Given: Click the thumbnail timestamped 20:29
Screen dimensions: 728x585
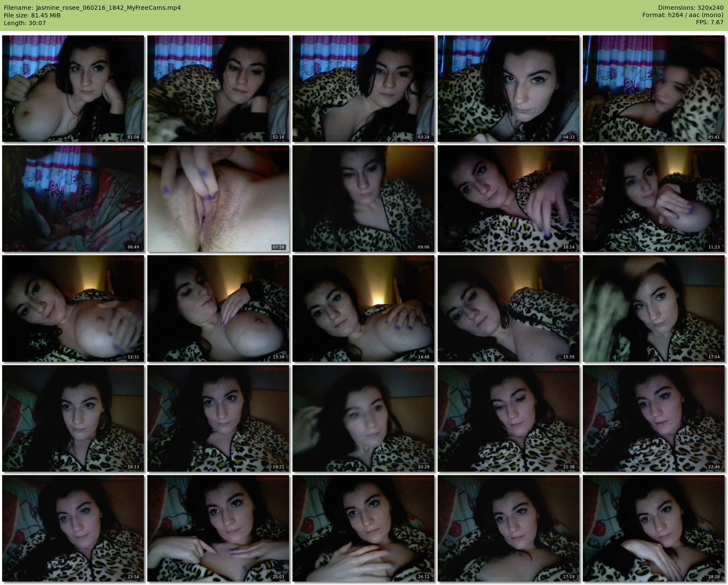Looking at the screenshot, I should click(364, 418).
